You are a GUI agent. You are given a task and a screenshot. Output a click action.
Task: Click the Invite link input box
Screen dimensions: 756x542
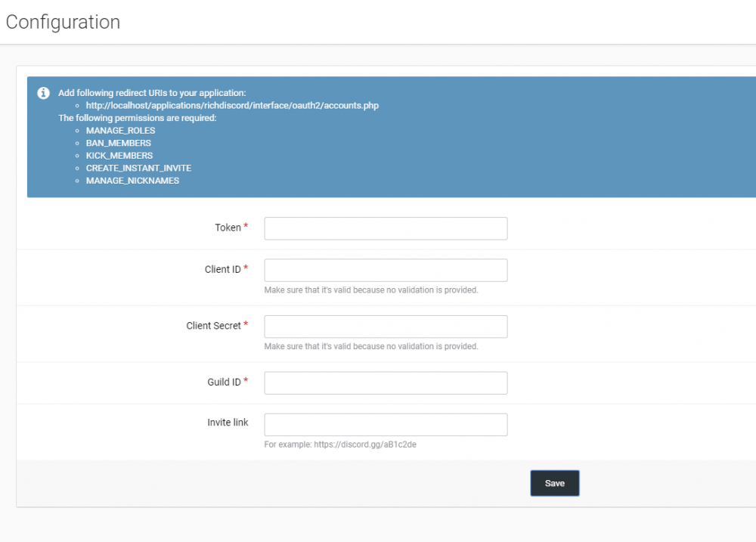tap(386, 425)
